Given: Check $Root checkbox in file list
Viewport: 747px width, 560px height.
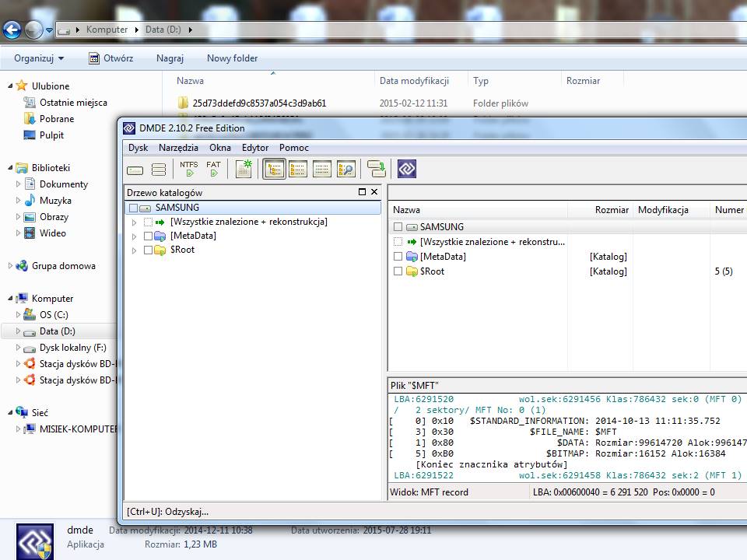Looking at the screenshot, I should coord(398,271).
